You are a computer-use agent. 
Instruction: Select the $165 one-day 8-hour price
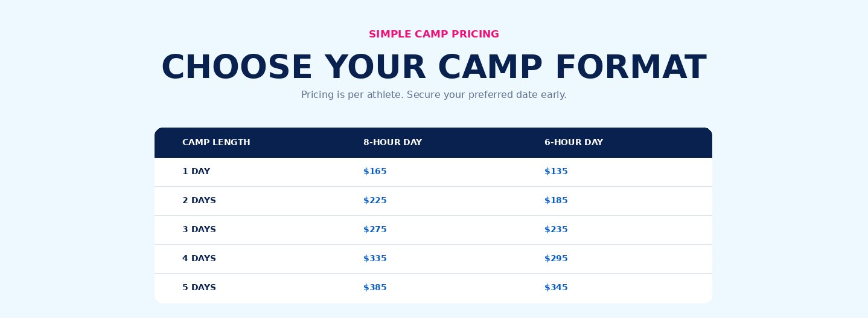pos(375,172)
